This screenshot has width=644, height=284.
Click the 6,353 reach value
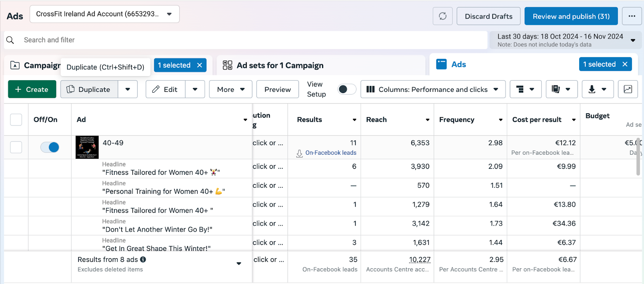coord(420,143)
